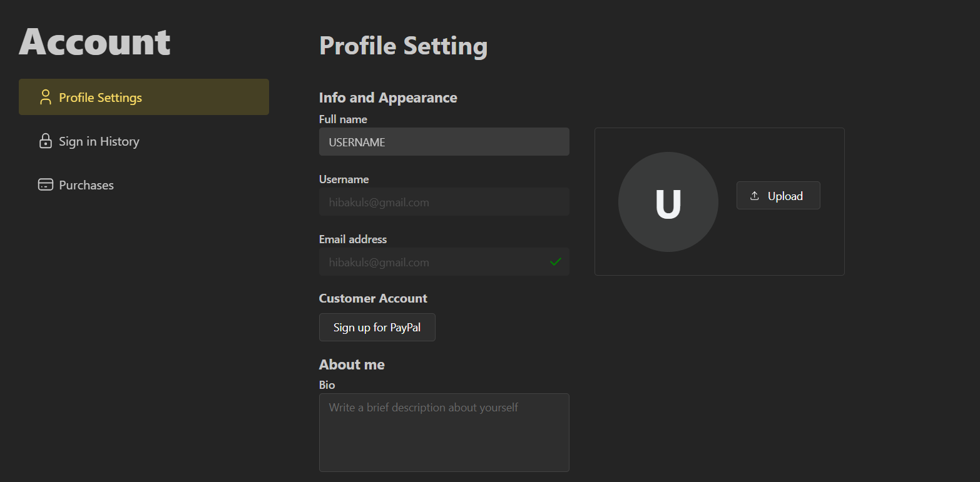Click the About me section heading
The height and width of the screenshot is (482, 980).
352,364
